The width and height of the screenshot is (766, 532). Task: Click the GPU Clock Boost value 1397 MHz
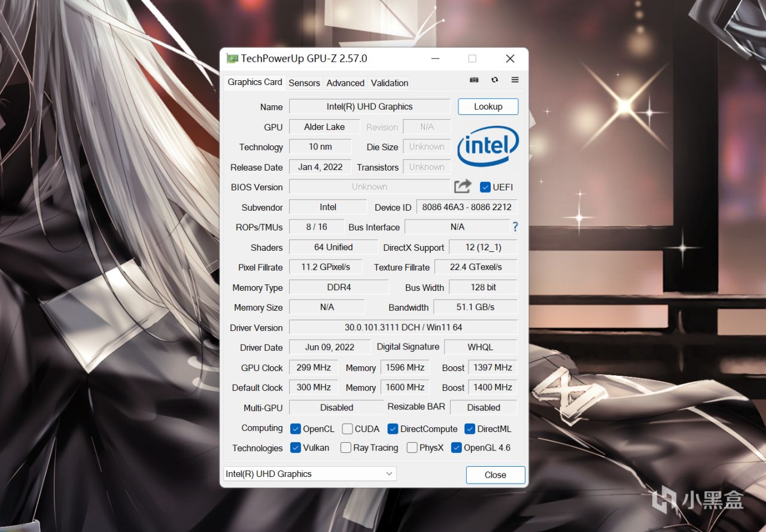(493, 367)
